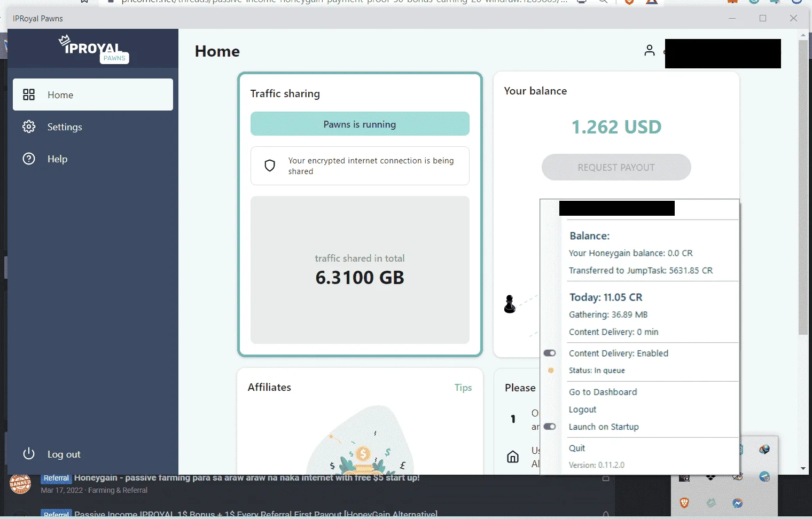Click the Help question mark icon
This screenshot has height=519, width=812.
point(29,159)
